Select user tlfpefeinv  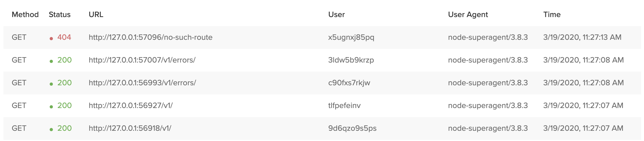(345, 106)
